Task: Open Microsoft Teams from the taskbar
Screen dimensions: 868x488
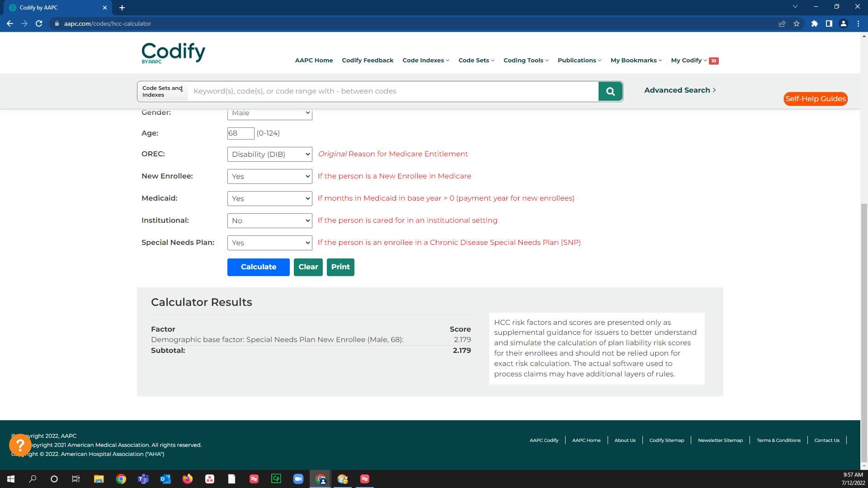Action: click(x=143, y=479)
